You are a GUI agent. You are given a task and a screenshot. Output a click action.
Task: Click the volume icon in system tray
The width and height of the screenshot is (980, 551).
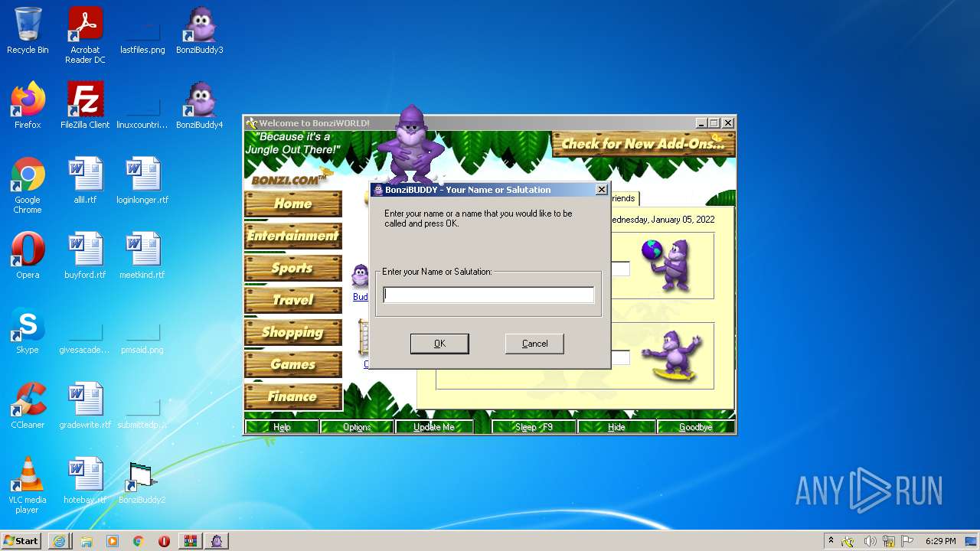[x=869, y=541]
